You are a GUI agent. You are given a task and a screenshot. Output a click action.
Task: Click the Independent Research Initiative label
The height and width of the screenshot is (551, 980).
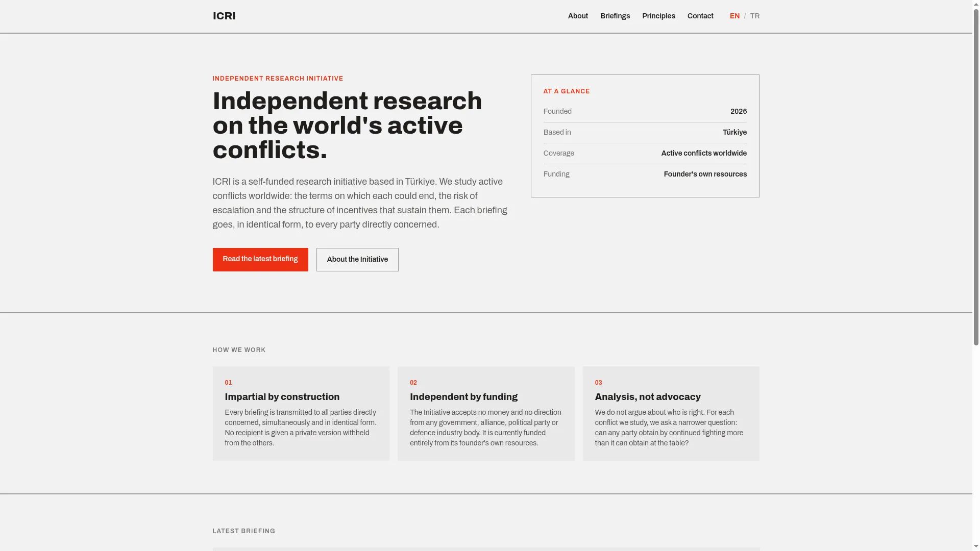(278, 79)
